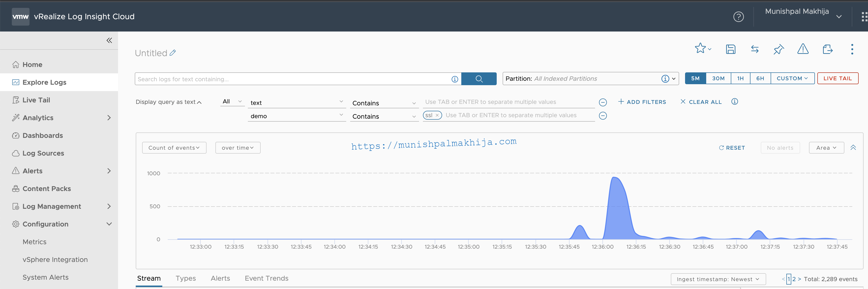Image resolution: width=868 pixels, height=289 pixels.
Task: Select the 5M time range
Action: pos(695,78)
